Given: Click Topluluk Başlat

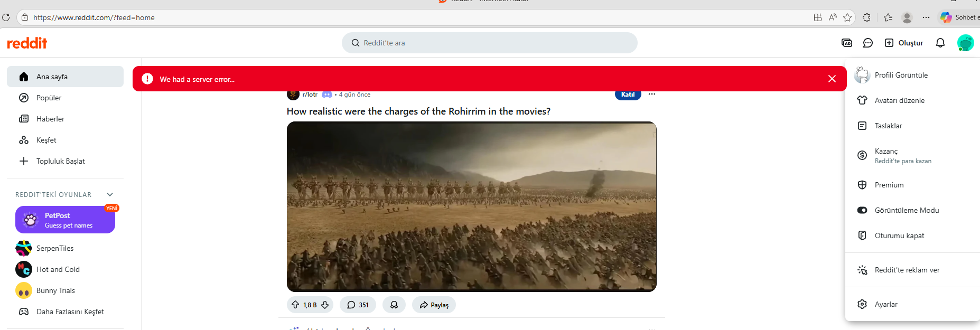Looking at the screenshot, I should click(x=65, y=161).
